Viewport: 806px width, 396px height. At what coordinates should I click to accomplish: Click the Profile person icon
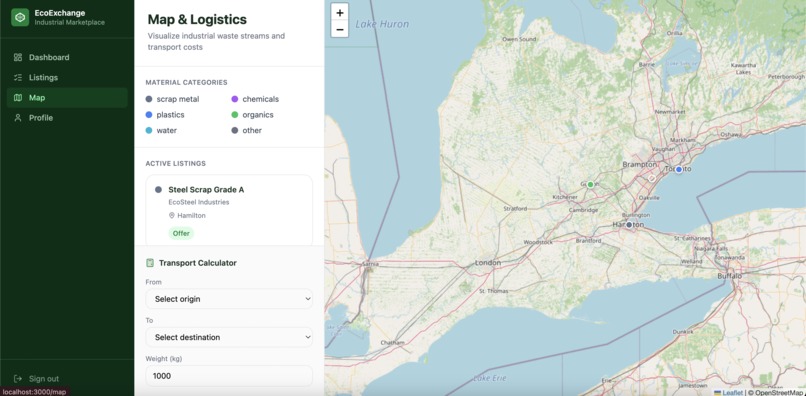pyautogui.click(x=18, y=118)
